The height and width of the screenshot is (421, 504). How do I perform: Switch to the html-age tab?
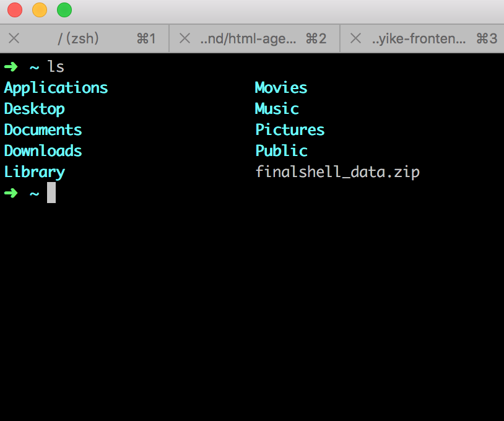(248, 38)
